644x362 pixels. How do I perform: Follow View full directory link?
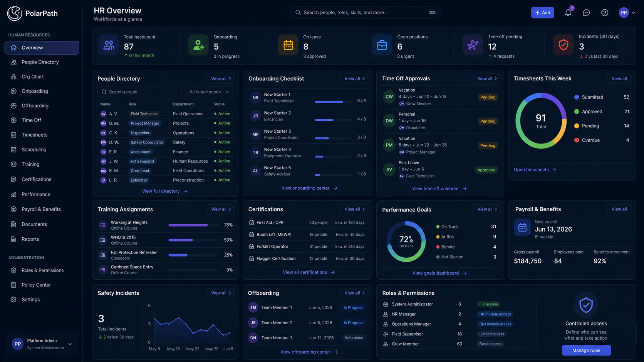pyautogui.click(x=165, y=191)
